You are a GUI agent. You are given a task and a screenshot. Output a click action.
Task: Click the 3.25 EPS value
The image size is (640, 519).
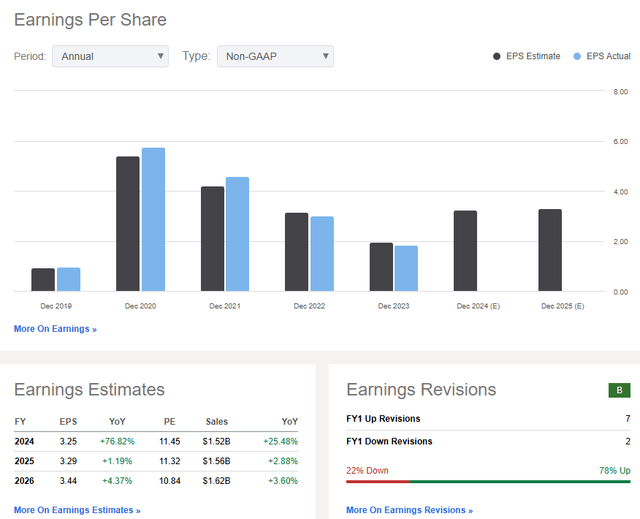coord(68,441)
